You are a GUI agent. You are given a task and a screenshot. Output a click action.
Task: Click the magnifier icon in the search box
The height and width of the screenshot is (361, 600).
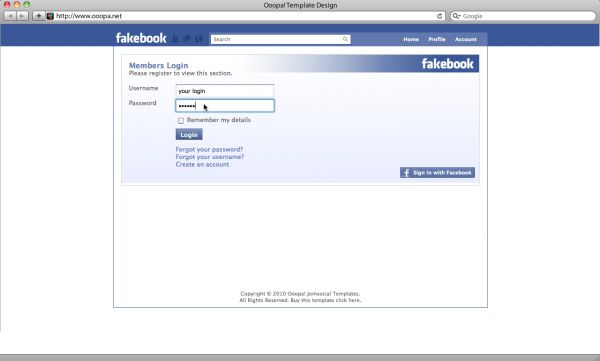coord(345,39)
